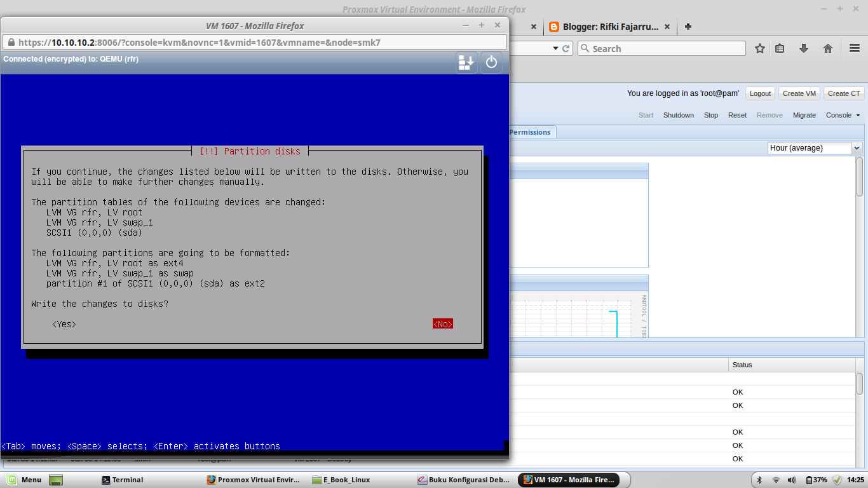The width and height of the screenshot is (868, 488).
Task: Open the volume tray icon
Action: pos(792,480)
